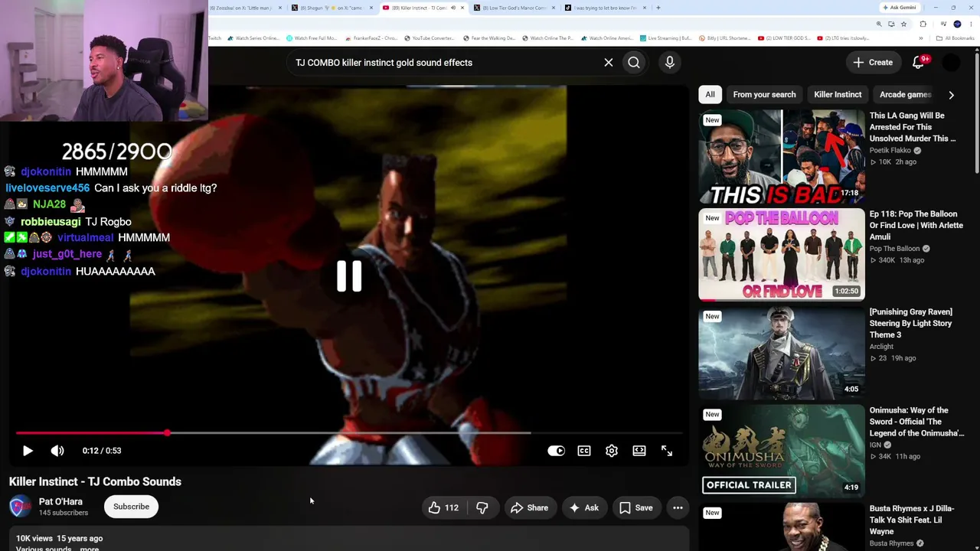Open the Bitly URL Shortener bookmark
The width and height of the screenshot is (980, 551).
727,38
